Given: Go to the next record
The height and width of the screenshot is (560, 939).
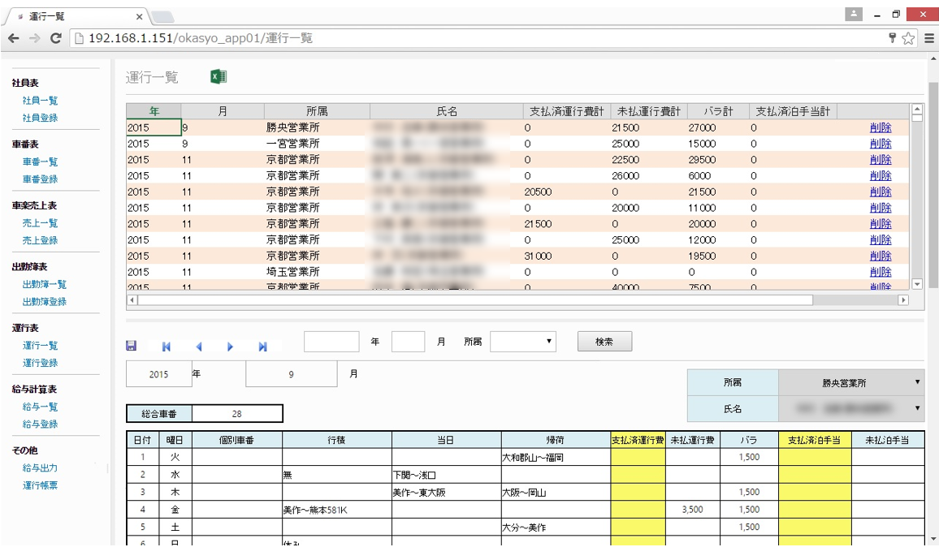Looking at the screenshot, I should coord(231,345).
